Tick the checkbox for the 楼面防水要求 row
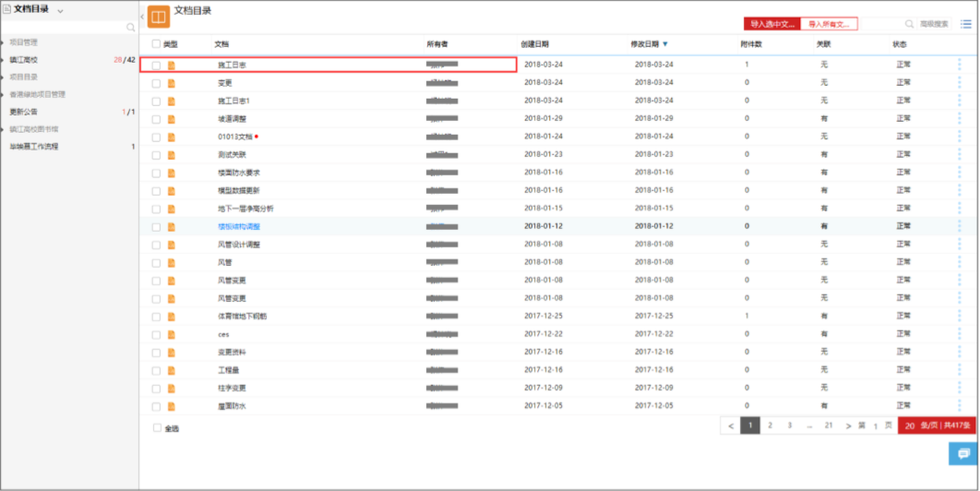 pos(156,174)
